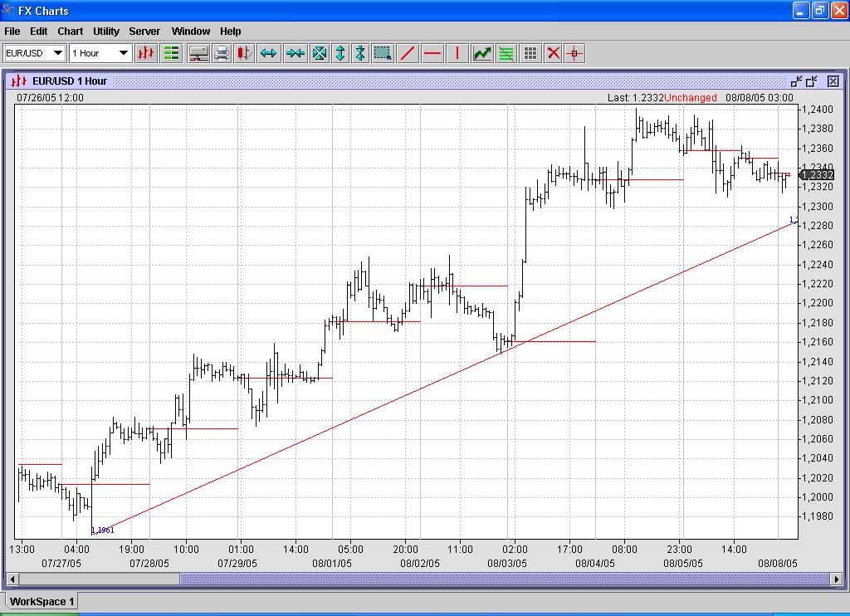Close the EUR/USD 1 Hour chart window

[x=833, y=81]
